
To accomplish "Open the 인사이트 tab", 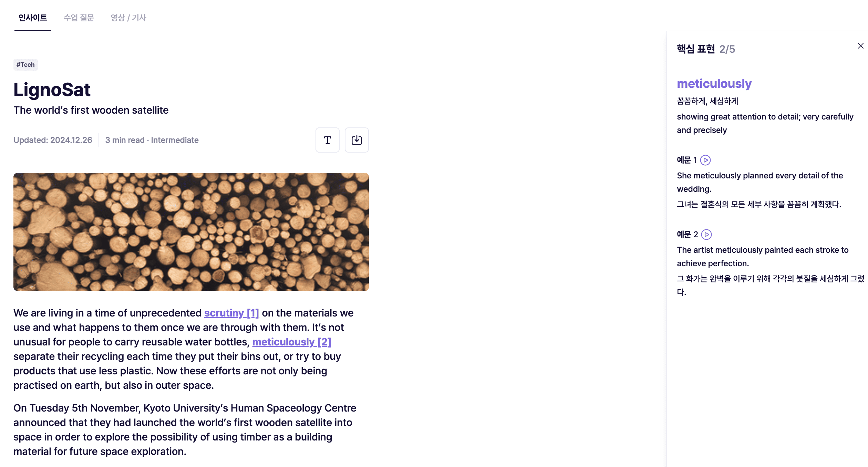I will (x=33, y=18).
